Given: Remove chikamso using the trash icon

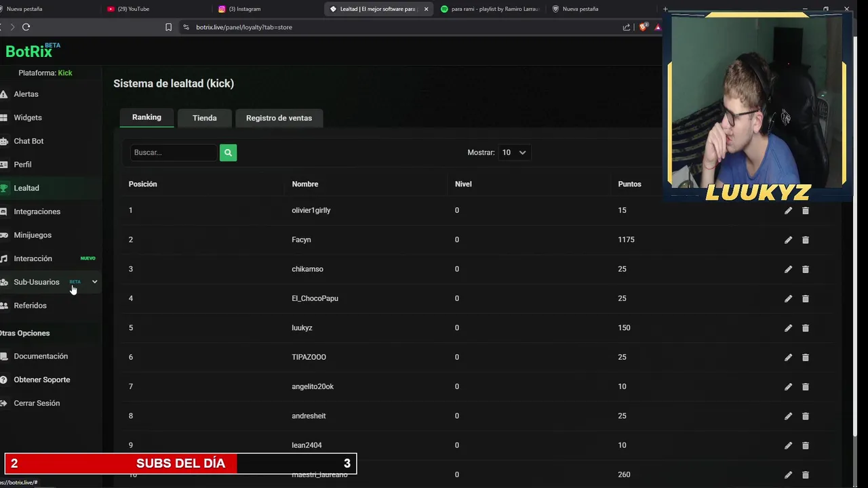Looking at the screenshot, I should [806, 269].
